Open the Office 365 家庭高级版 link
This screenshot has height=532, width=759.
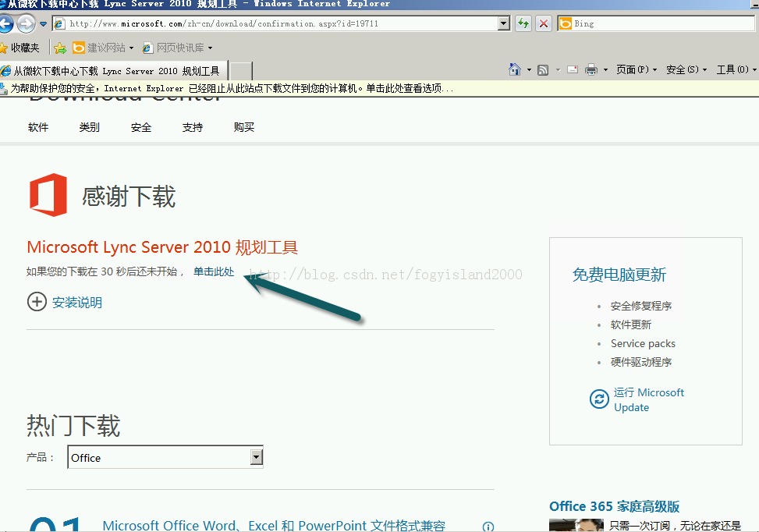click(x=614, y=506)
